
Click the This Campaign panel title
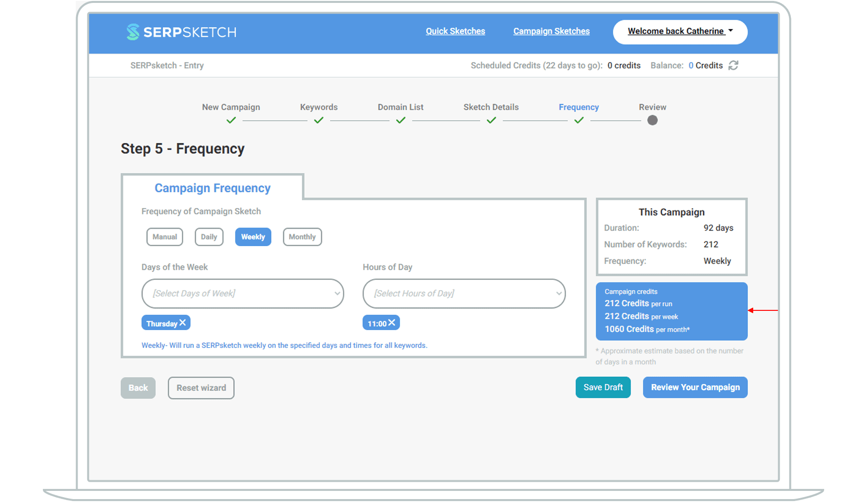coord(672,212)
